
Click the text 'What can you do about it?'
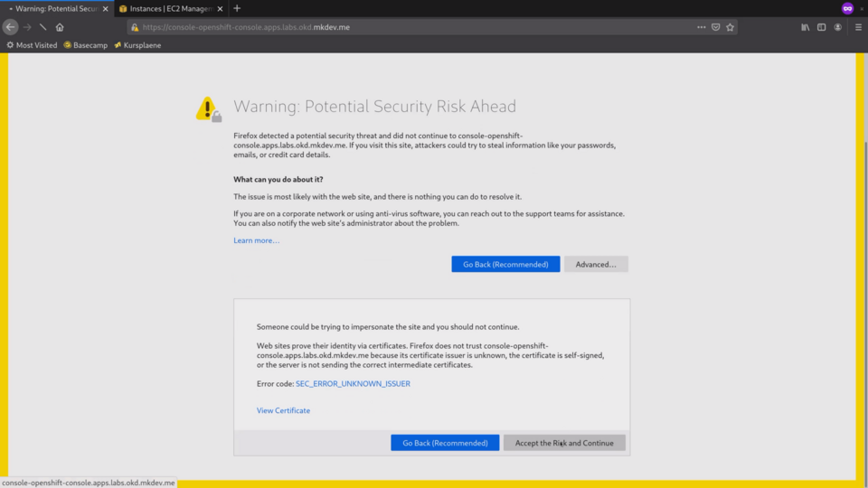click(278, 179)
